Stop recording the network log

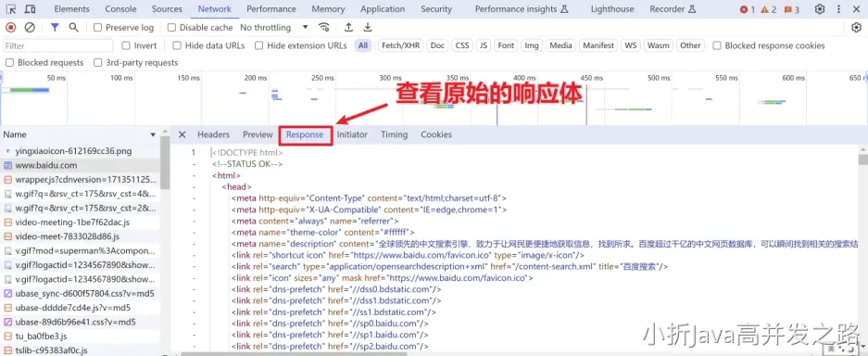(x=11, y=28)
